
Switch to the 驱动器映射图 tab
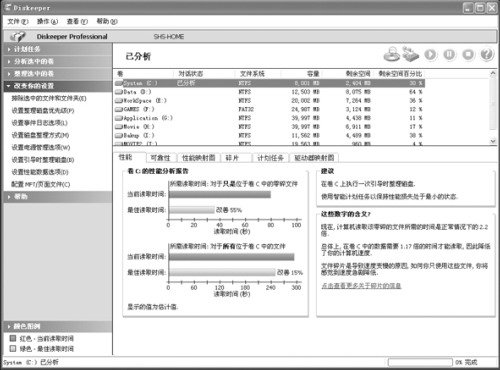coord(314,158)
